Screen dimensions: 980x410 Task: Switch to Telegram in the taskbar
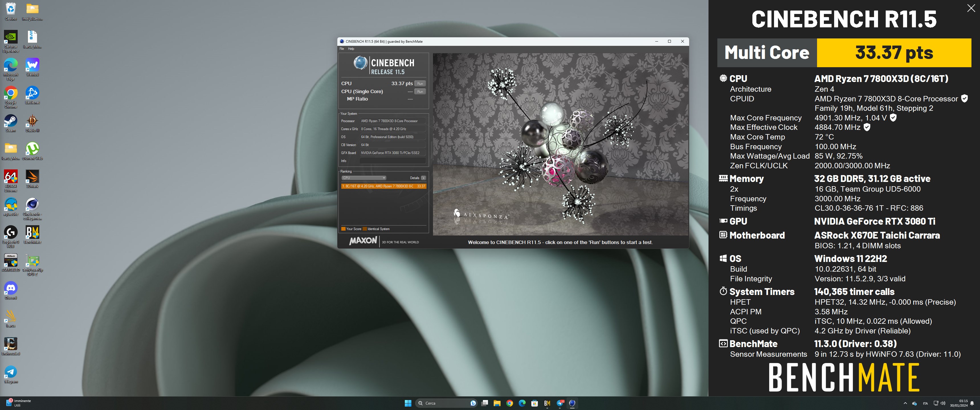560,403
